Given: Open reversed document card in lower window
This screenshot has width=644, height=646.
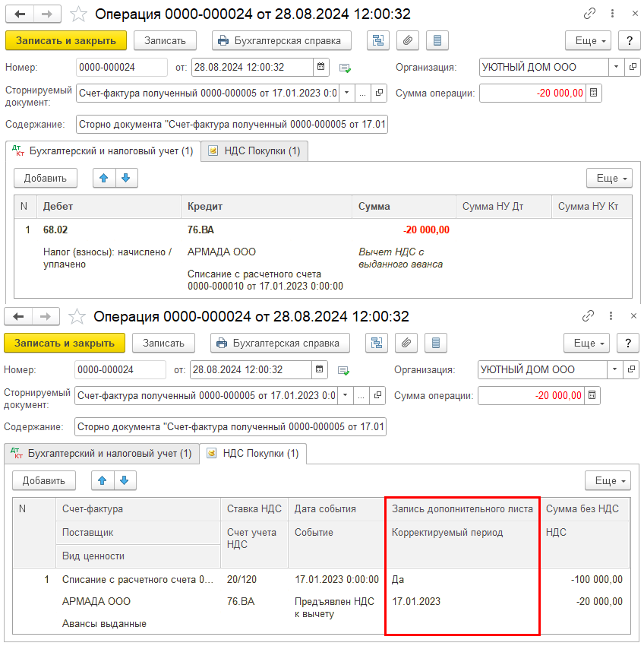Looking at the screenshot, I should 377,395.
